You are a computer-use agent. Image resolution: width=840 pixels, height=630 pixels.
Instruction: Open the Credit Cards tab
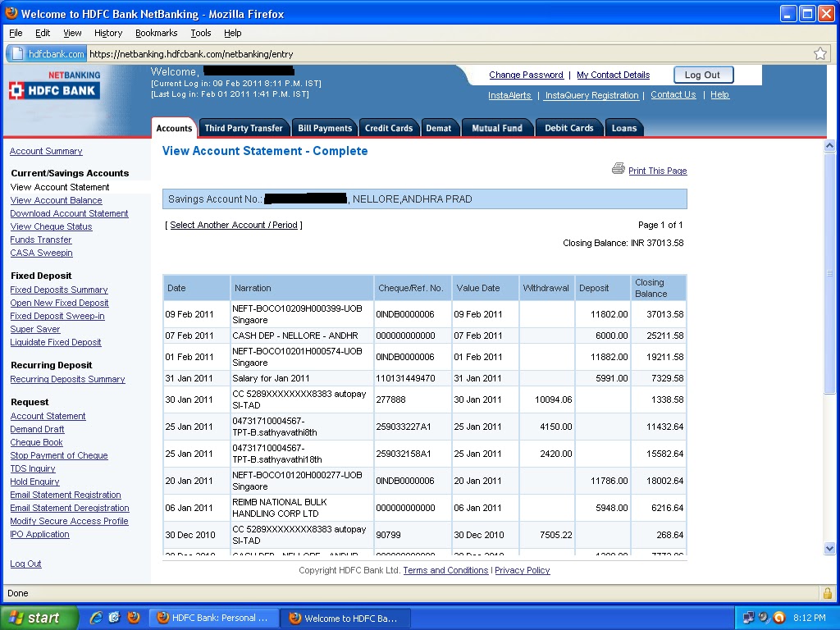[389, 128]
